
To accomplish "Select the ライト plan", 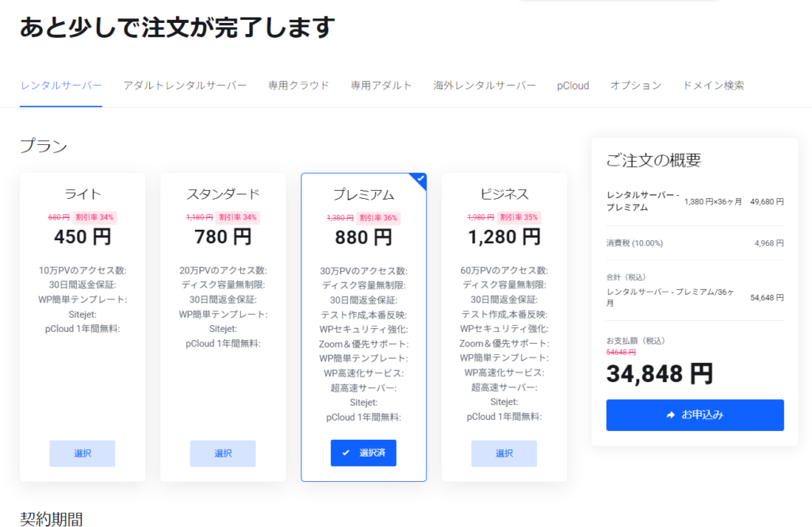I will coord(82,453).
